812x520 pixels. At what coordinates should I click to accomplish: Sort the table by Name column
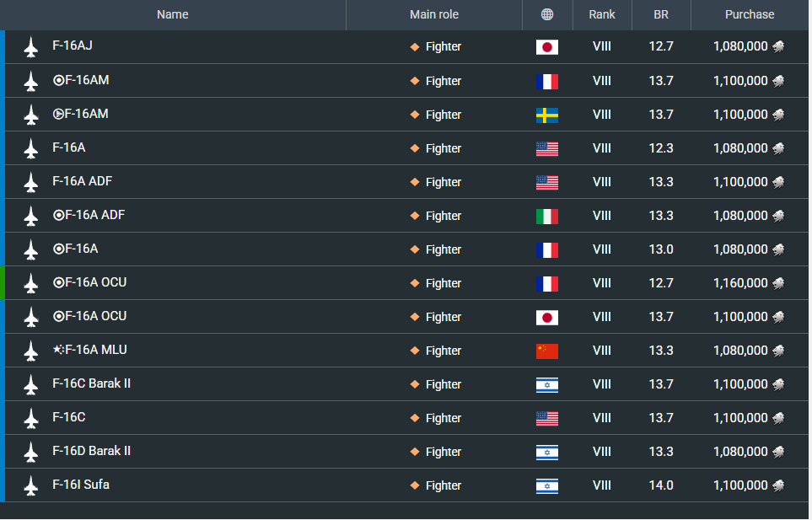pyautogui.click(x=173, y=14)
